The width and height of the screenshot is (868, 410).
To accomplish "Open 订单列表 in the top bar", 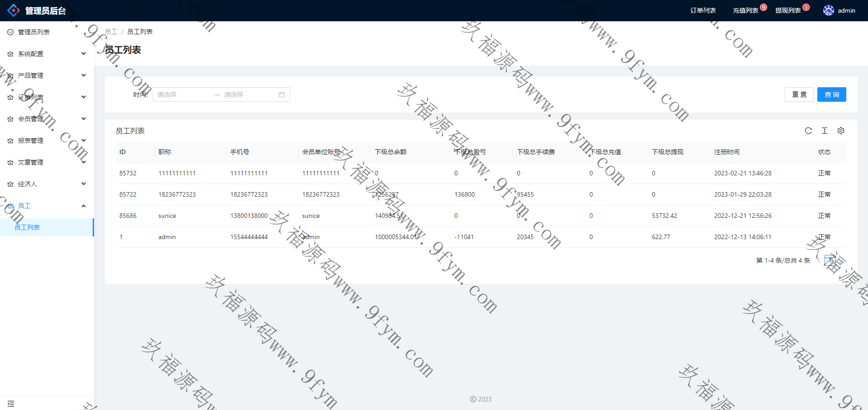I will point(703,10).
